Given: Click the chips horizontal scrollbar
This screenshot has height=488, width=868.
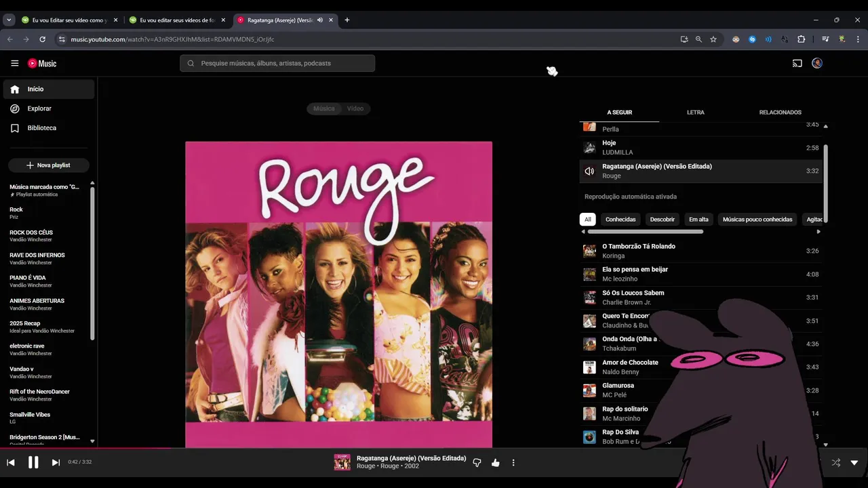Looking at the screenshot, I should tap(645, 232).
